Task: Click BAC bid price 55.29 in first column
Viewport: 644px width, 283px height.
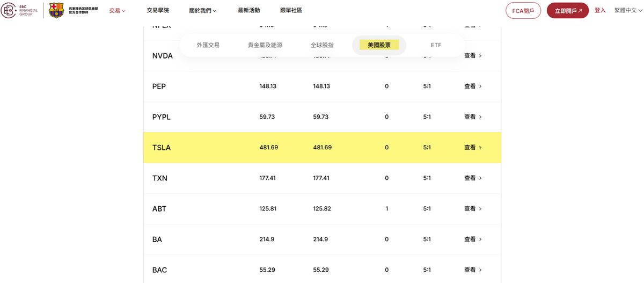Action: (x=267, y=270)
